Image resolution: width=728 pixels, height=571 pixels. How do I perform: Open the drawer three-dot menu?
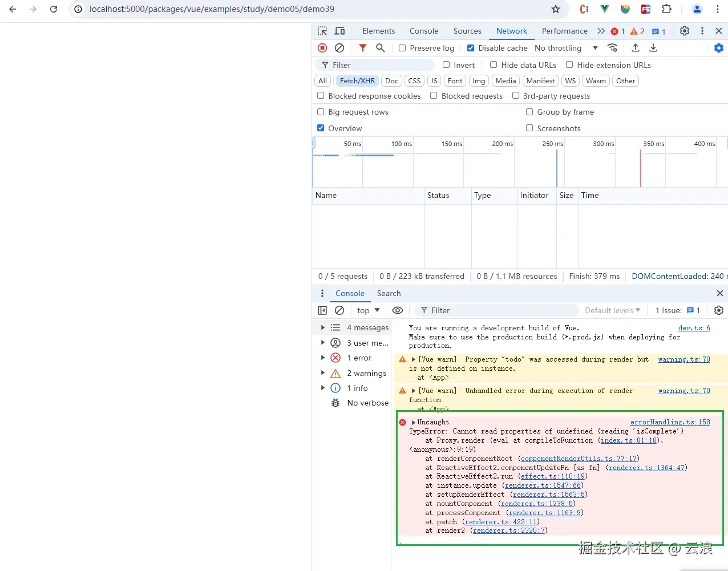point(322,293)
